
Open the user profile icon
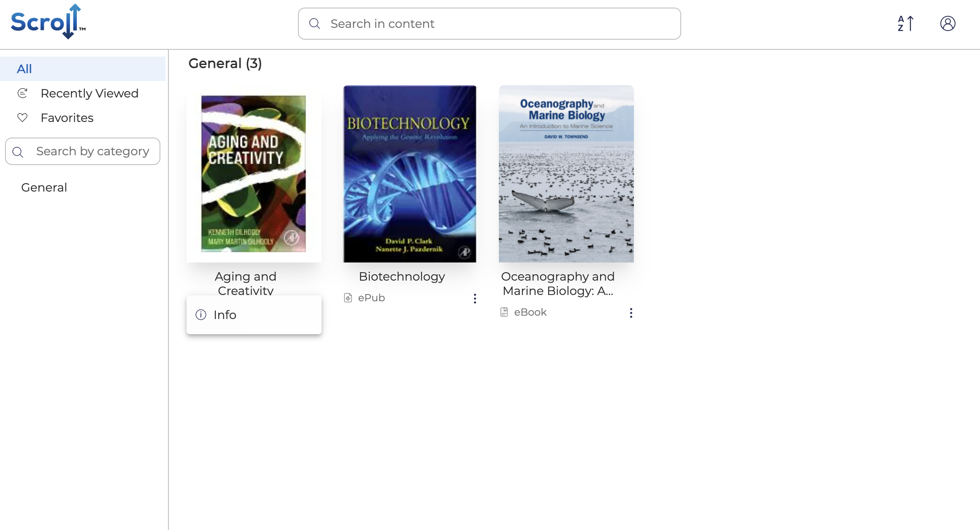pos(948,24)
